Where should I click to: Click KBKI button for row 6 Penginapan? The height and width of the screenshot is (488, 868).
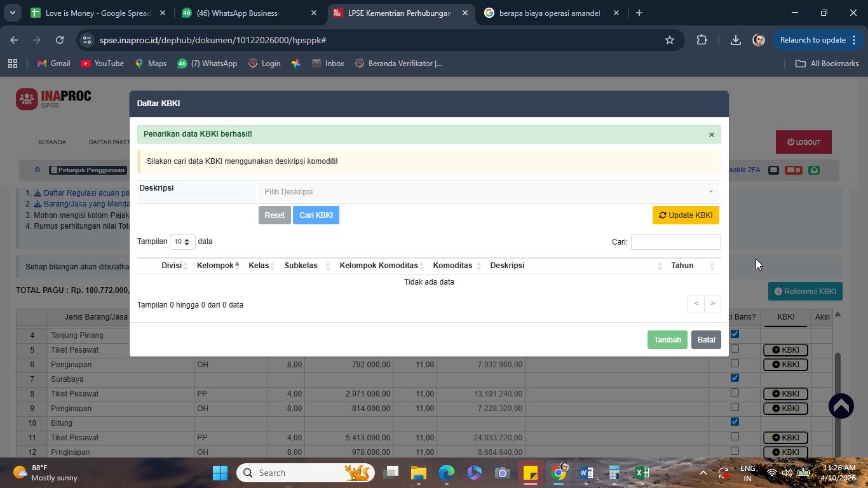point(785,365)
